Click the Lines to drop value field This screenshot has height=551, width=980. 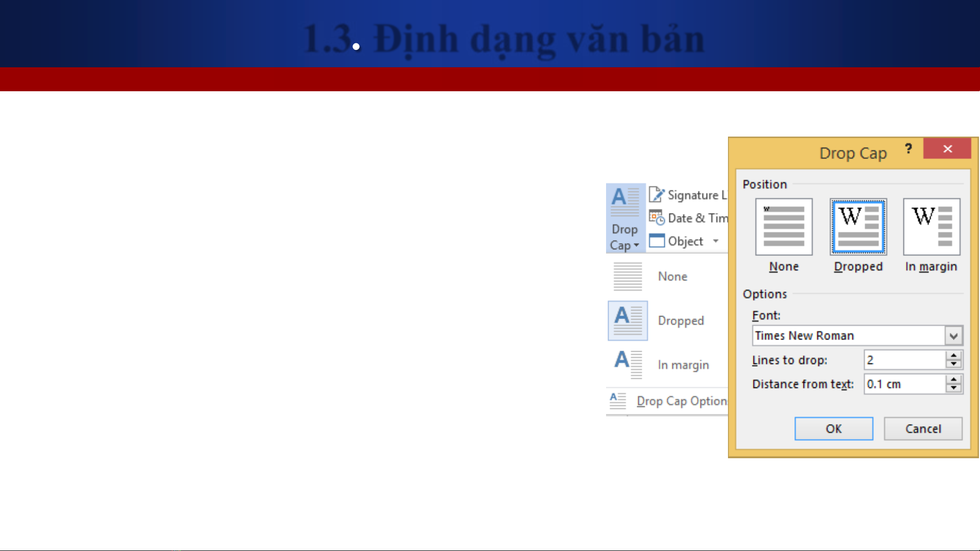904,360
